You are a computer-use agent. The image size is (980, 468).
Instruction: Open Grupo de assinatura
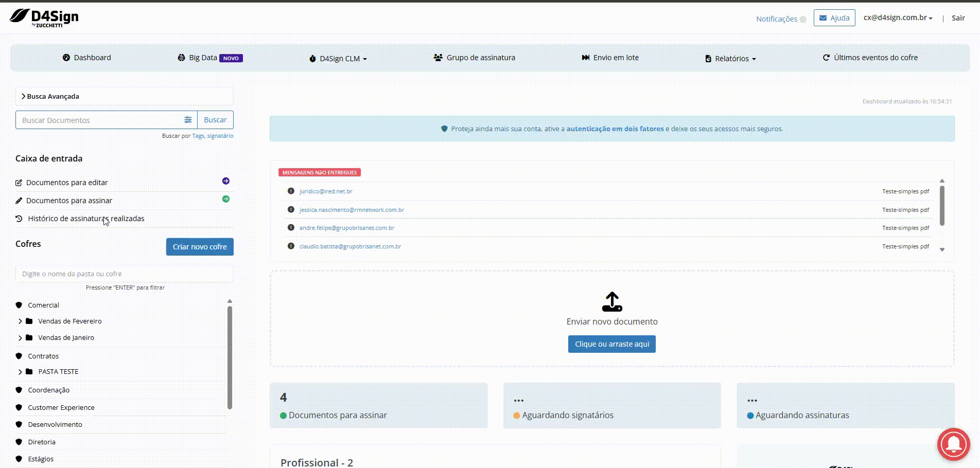(x=474, y=58)
